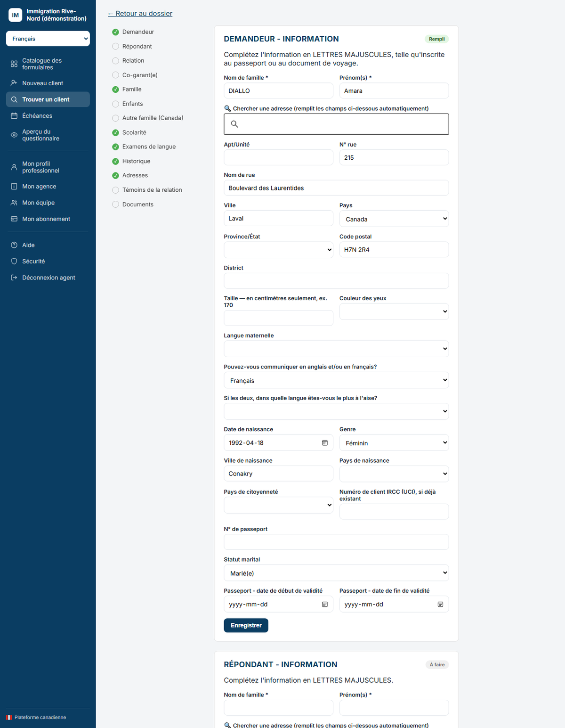Open Mon abonnement in the sidebar

[x=48, y=219]
